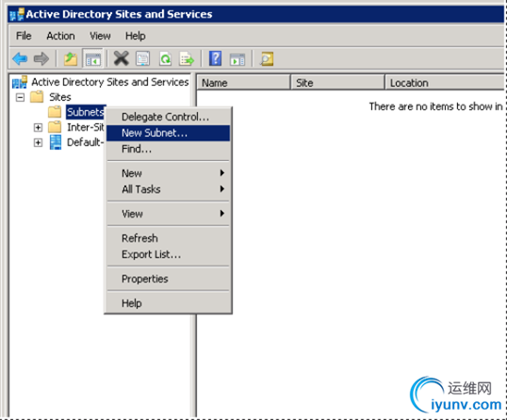
Task: Click the Refresh toolbar icon
Action: [165, 58]
